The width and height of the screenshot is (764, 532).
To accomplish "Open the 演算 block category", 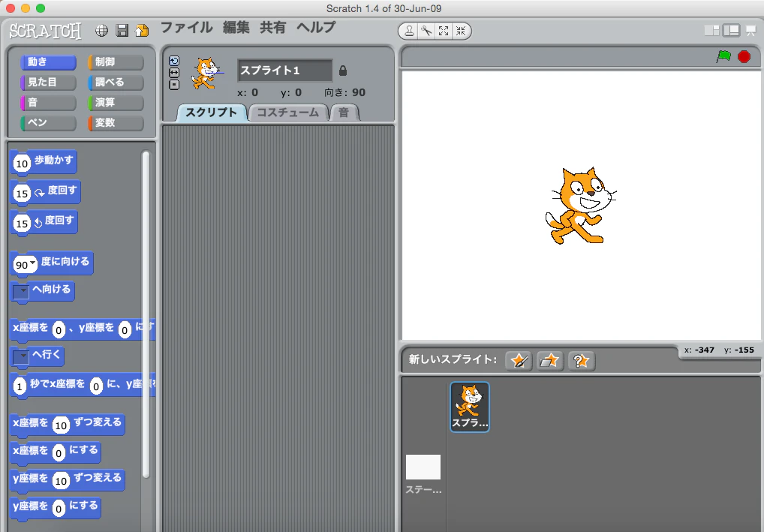I will [x=116, y=103].
